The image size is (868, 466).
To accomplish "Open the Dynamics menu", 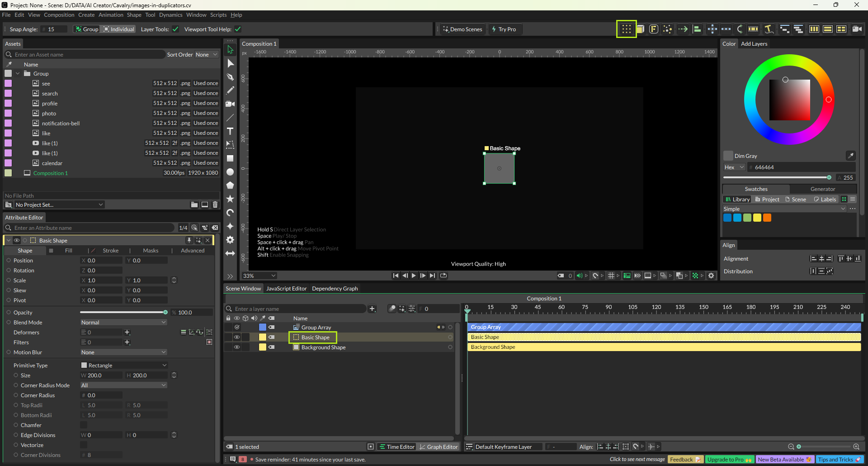I will pos(170,15).
